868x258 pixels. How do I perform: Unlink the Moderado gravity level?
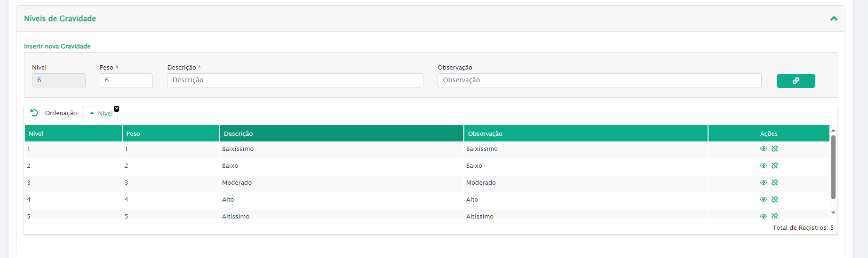(x=775, y=182)
